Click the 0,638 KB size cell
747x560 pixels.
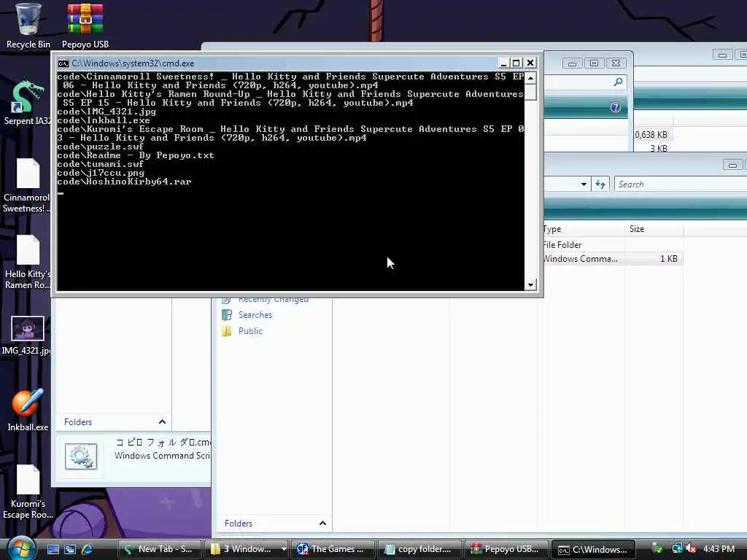(x=651, y=135)
